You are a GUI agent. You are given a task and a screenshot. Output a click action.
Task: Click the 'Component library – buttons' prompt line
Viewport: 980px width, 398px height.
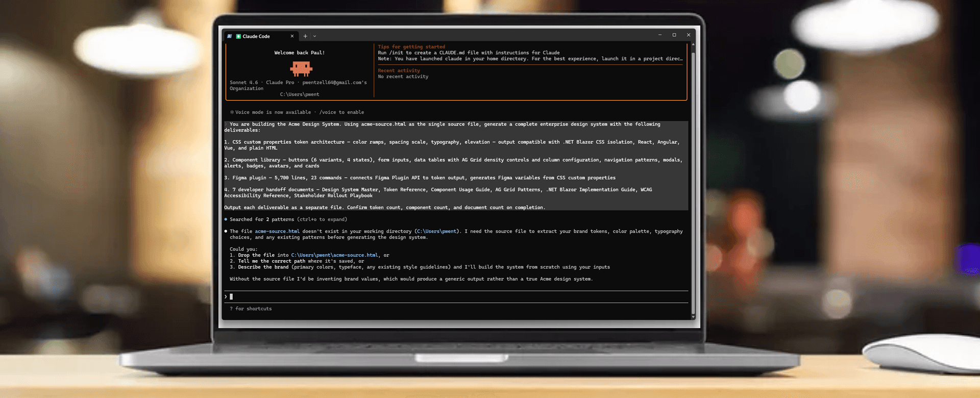click(x=453, y=163)
